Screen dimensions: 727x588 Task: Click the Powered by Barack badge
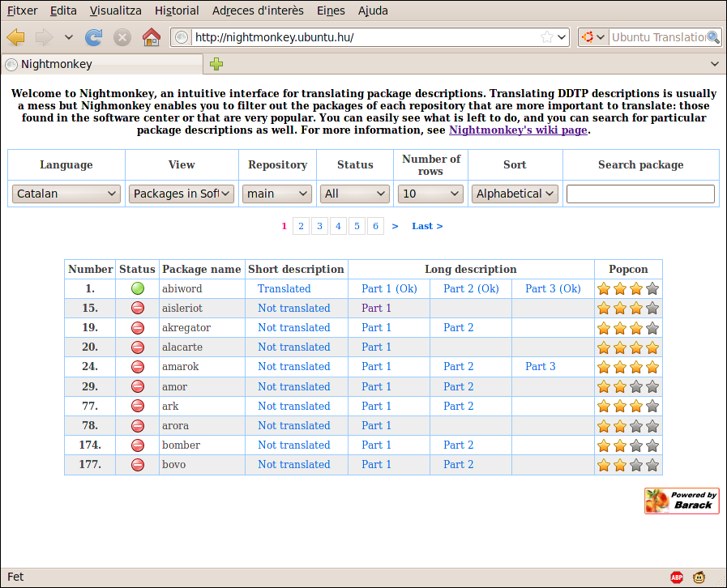pyautogui.click(x=682, y=501)
